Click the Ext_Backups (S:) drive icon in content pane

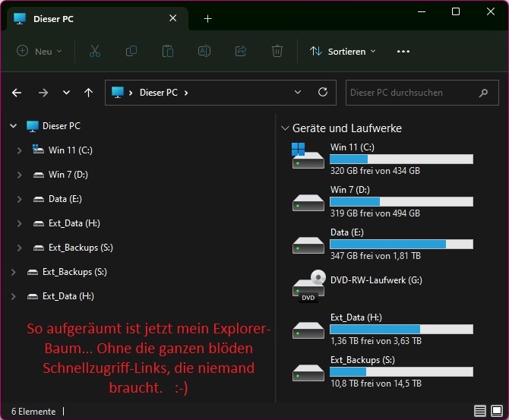pyautogui.click(x=308, y=372)
